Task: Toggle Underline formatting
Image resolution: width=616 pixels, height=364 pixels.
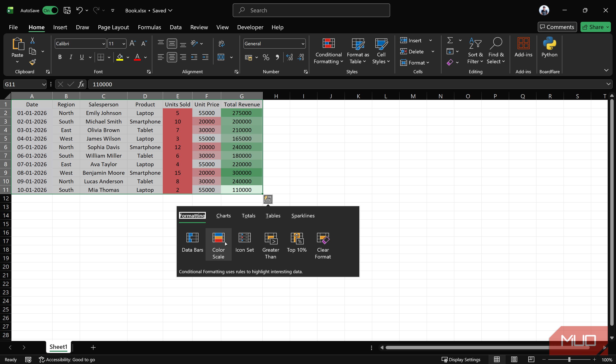Action: point(82,57)
